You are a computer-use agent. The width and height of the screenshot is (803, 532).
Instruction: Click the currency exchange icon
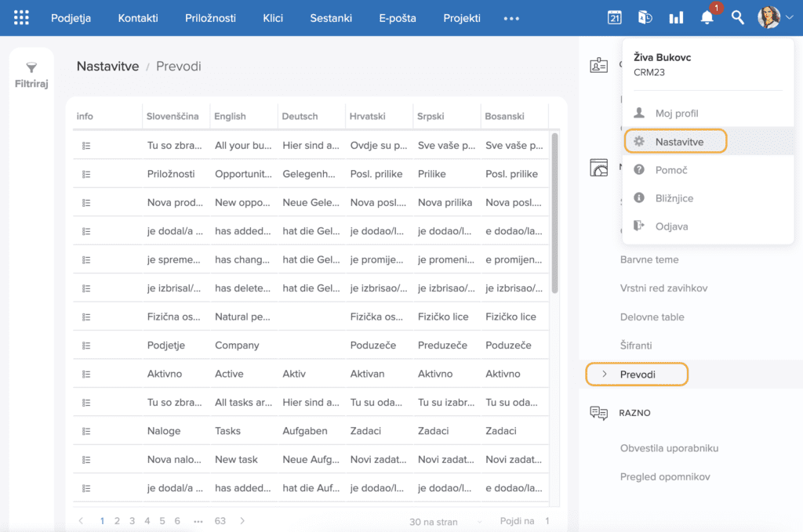click(645, 17)
